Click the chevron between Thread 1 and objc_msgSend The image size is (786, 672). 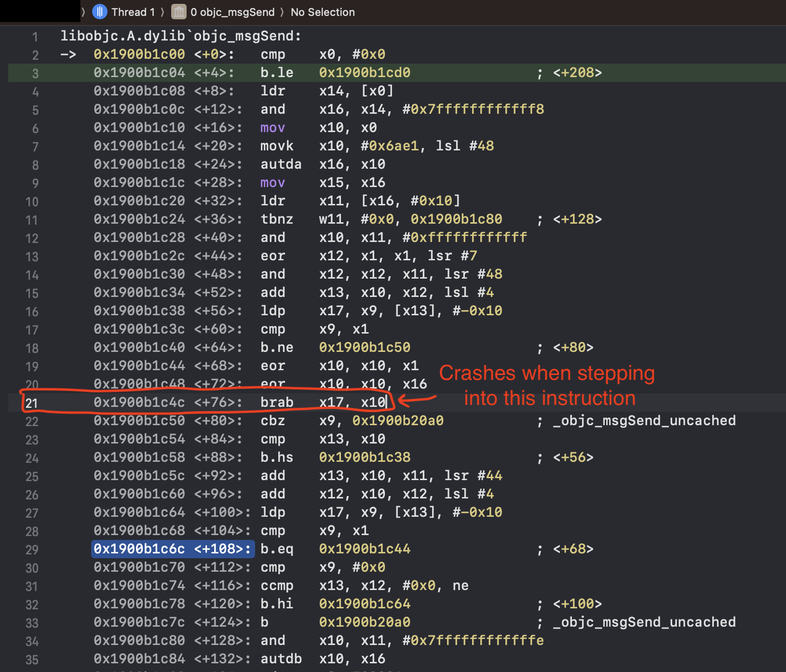(163, 12)
